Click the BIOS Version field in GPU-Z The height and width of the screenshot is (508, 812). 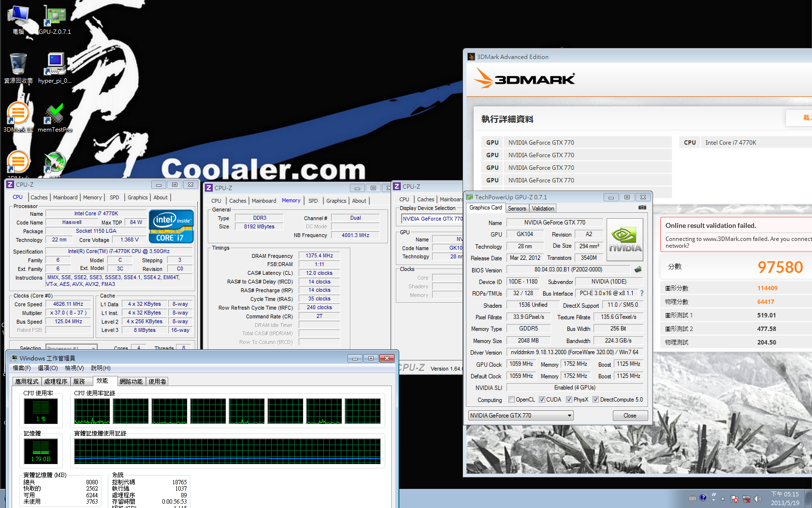568,269
